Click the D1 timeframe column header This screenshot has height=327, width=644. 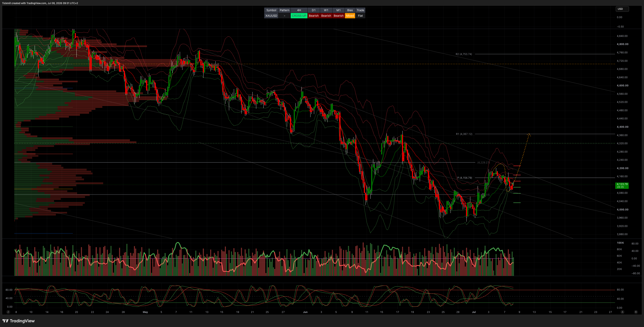[x=314, y=10]
